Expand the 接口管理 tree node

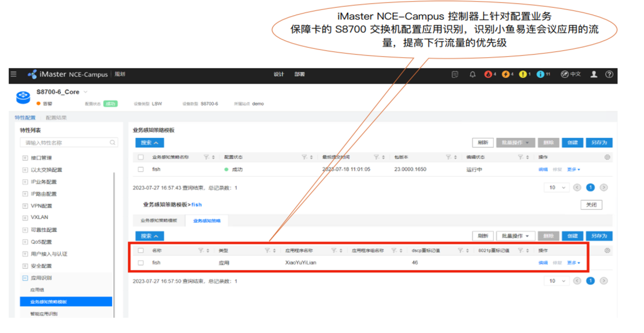tap(25, 158)
